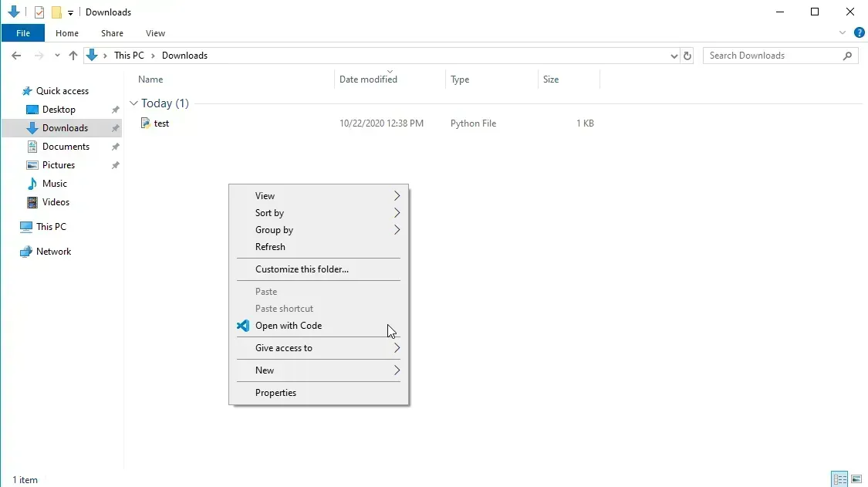868x487 pixels.
Task: Click the Properties quick access toolbar icon
Action: [39, 12]
